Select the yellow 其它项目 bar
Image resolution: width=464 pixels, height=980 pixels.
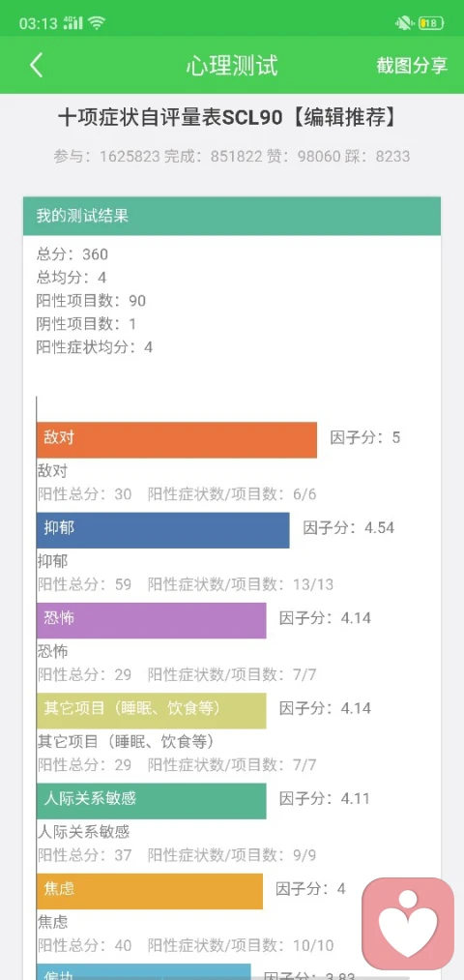(x=151, y=710)
